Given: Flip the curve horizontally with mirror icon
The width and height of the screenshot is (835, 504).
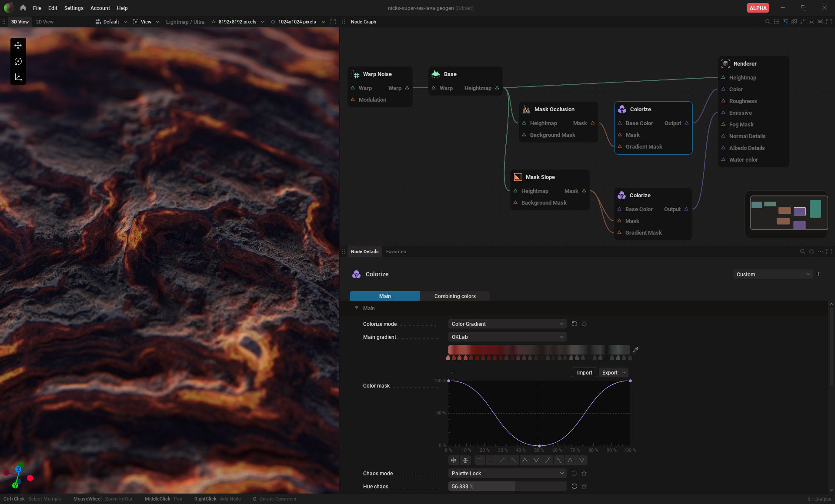Looking at the screenshot, I should point(454,460).
